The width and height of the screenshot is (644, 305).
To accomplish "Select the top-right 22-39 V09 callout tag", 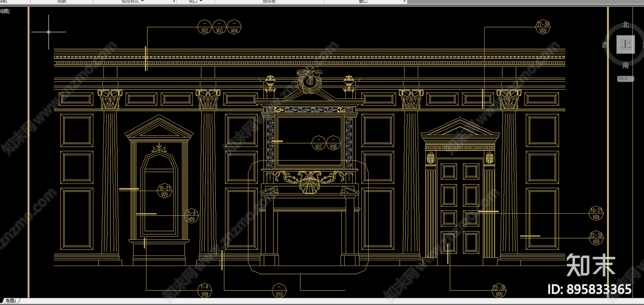I will (x=543, y=27).
